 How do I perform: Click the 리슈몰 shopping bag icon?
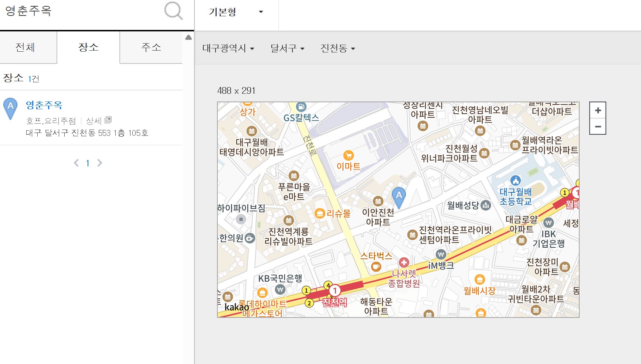tap(320, 213)
